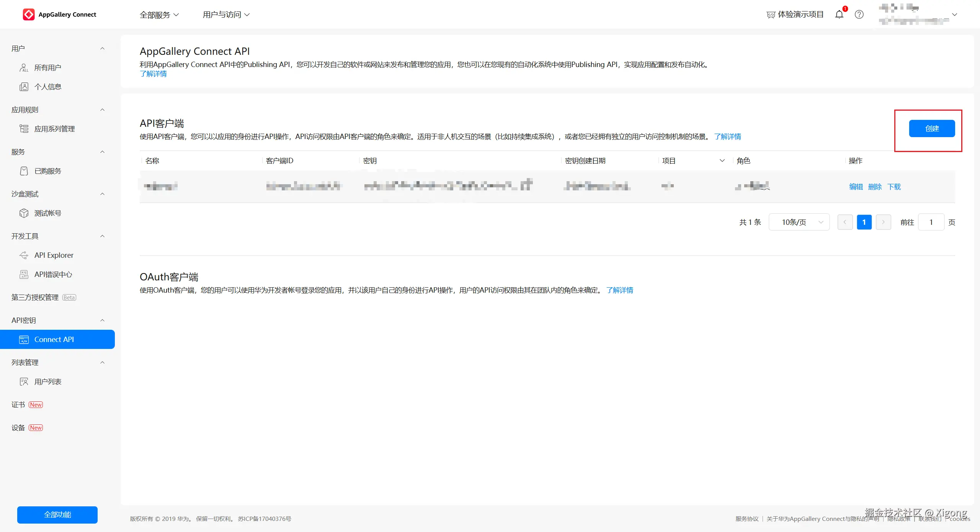Open the 项目 column filter arrow

[x=722, y=160]
